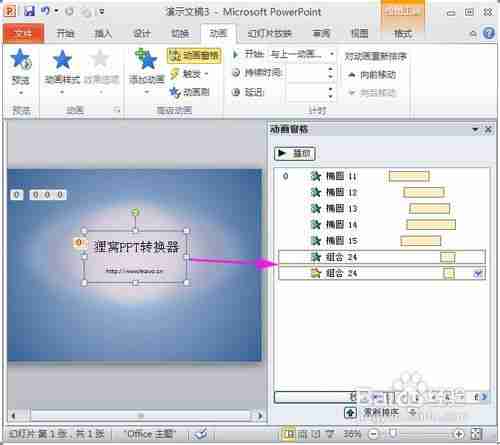Click the Undo icon in title bar

(x=46, y=11)
